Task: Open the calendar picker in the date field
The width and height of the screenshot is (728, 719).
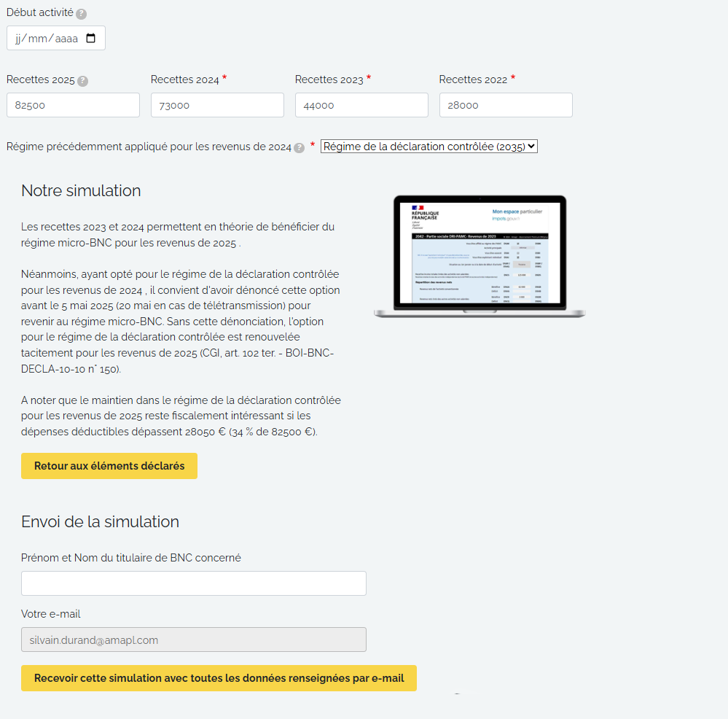Action: pos(91,39)
